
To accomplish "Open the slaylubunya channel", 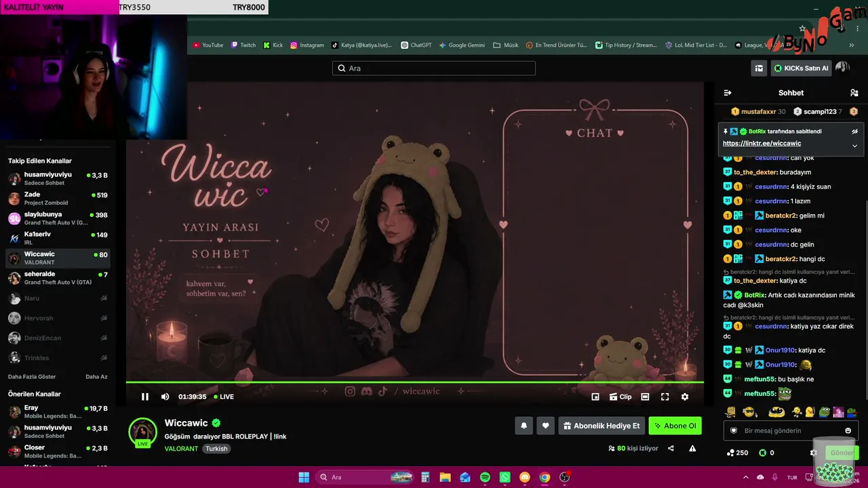I will click(58, 218).
